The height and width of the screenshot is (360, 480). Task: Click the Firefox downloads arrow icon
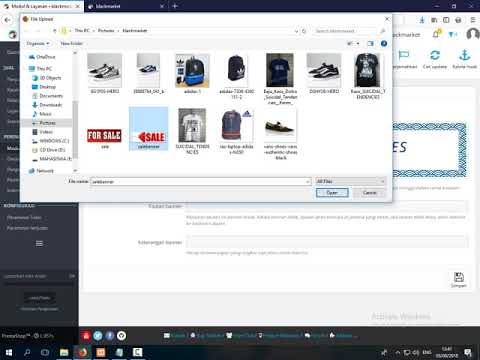click(422, 20)
